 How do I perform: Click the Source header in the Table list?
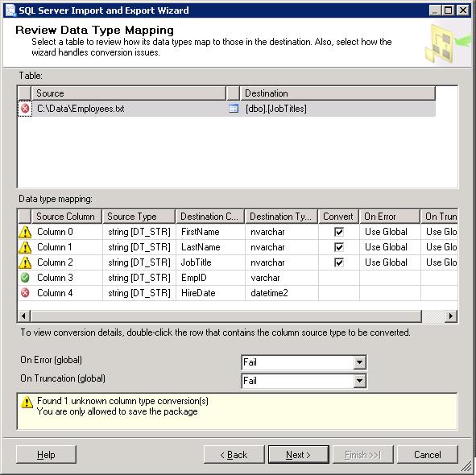(129, 93)
